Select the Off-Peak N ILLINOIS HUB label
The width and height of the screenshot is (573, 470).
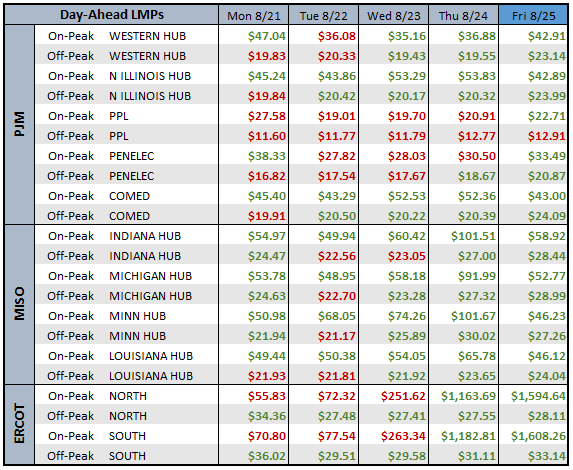point(119,96)
